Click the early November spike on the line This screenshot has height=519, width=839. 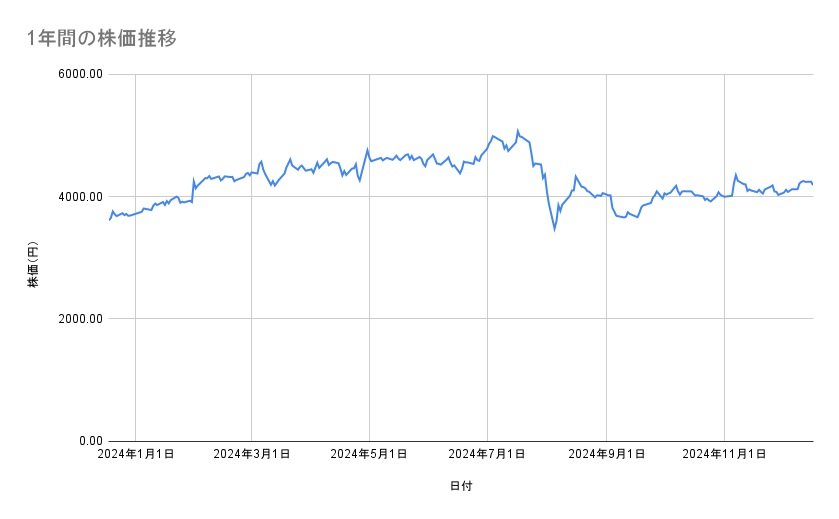(735, 174)
